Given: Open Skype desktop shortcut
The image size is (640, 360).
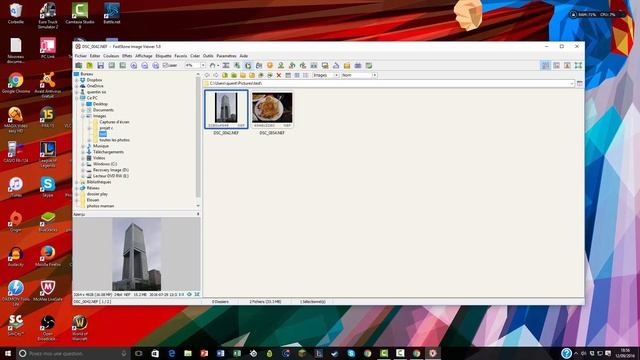Looking at the screenshot, I should click(x=48, y=187).
